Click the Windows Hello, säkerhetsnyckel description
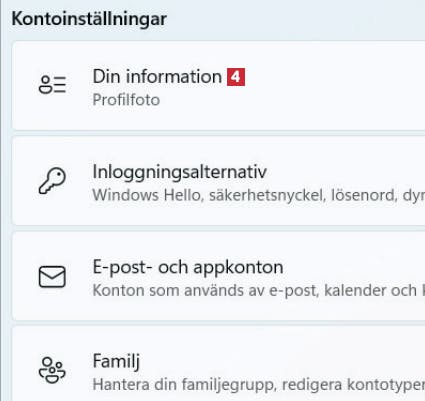425x401 pixels. click(259, 195)
